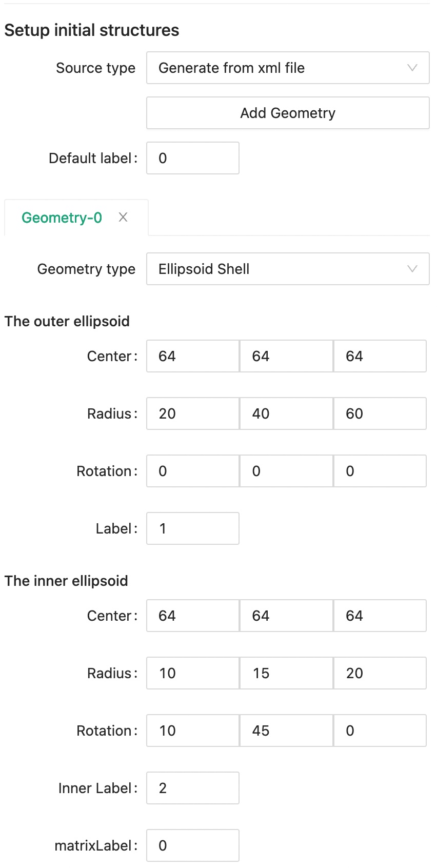
Task: Click the Geometry type chevron arrow
Action: coord(412,269)
